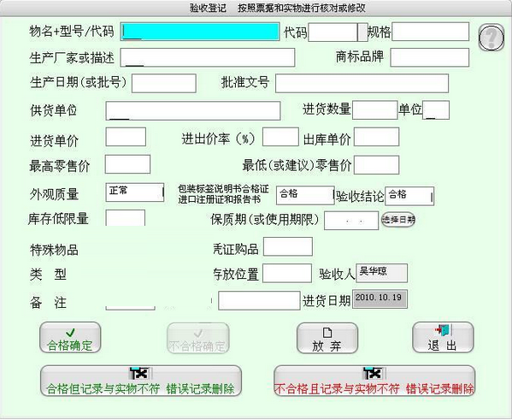The image size is (512, 420).
Task: Select the 供货单位 input field
Action: point(193,111)
